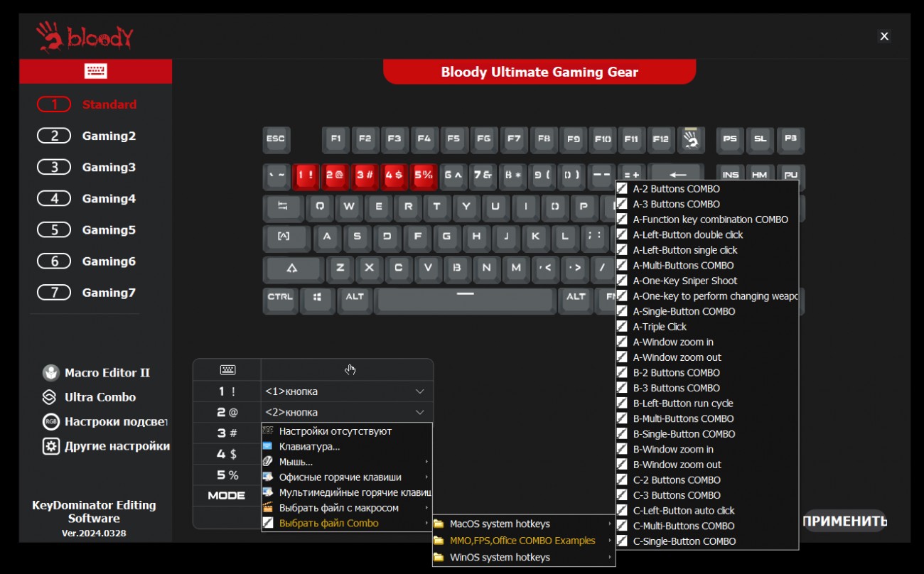Open Ultra Combo via its layers icon

[50, 397]
